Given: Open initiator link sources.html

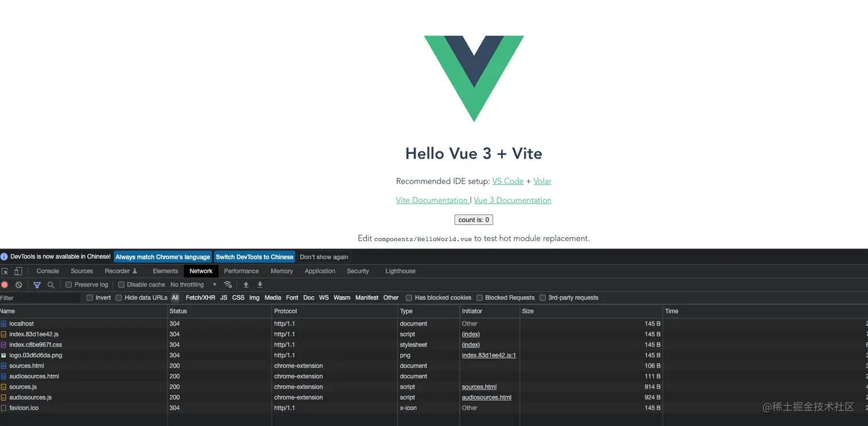Looking at the screenshot, I should tap(479, 387).
